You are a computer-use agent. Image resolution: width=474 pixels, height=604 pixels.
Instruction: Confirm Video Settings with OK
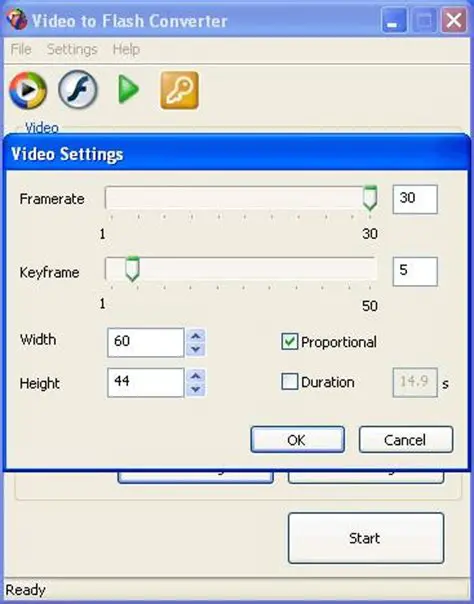(297, 440)
